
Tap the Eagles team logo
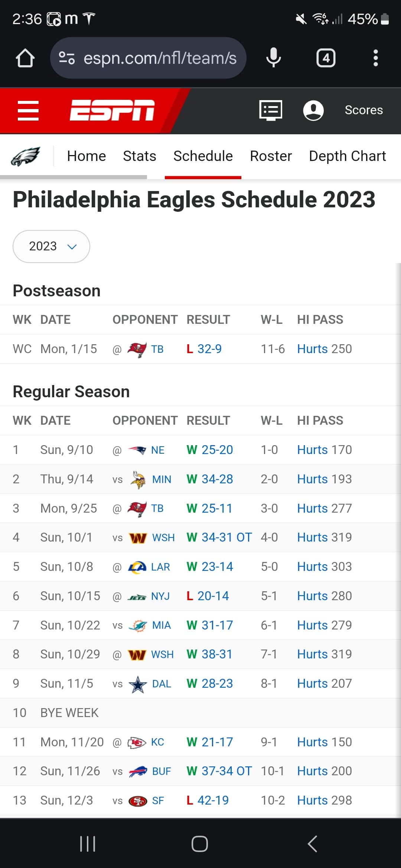(x=26, y=157)
